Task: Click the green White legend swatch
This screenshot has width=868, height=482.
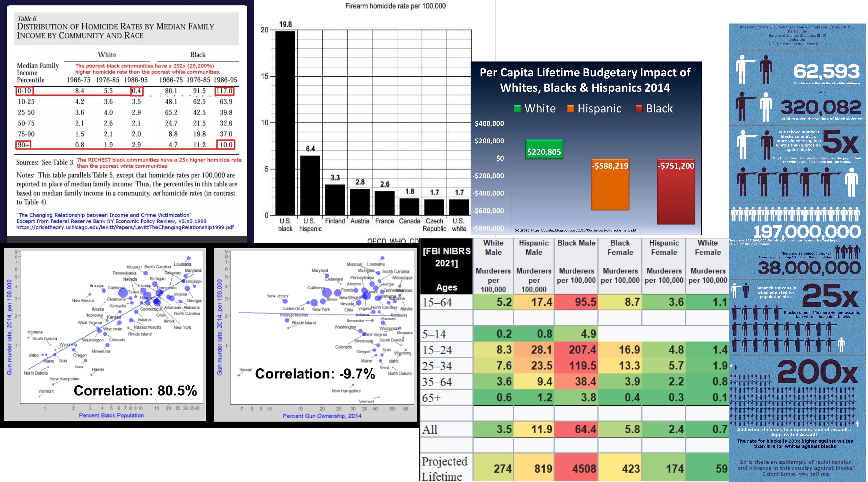Action: 517,109
